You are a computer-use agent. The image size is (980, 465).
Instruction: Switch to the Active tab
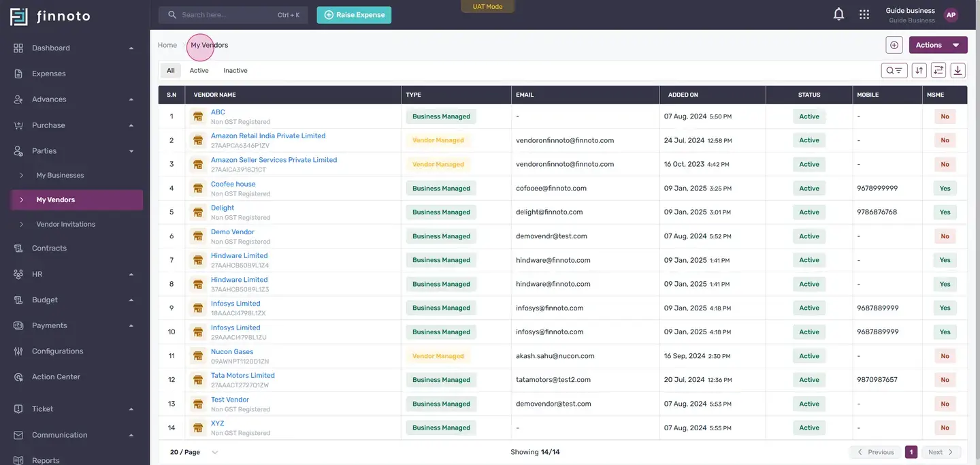[x=199, y=70]
